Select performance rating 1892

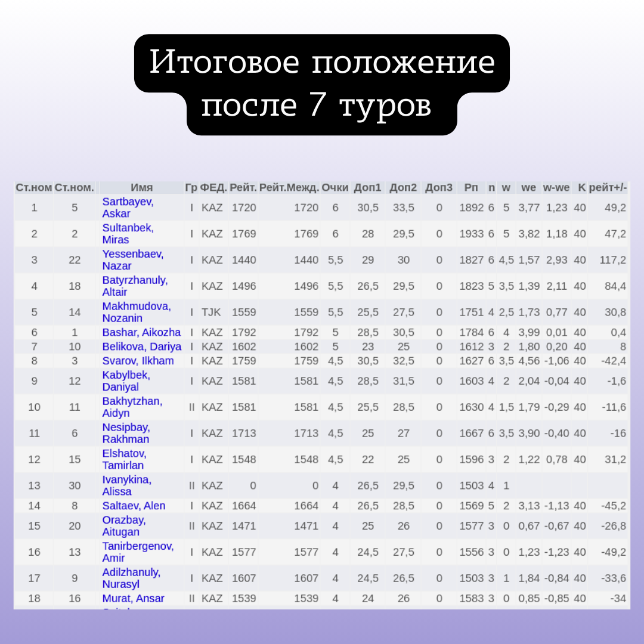click(472, 208)
